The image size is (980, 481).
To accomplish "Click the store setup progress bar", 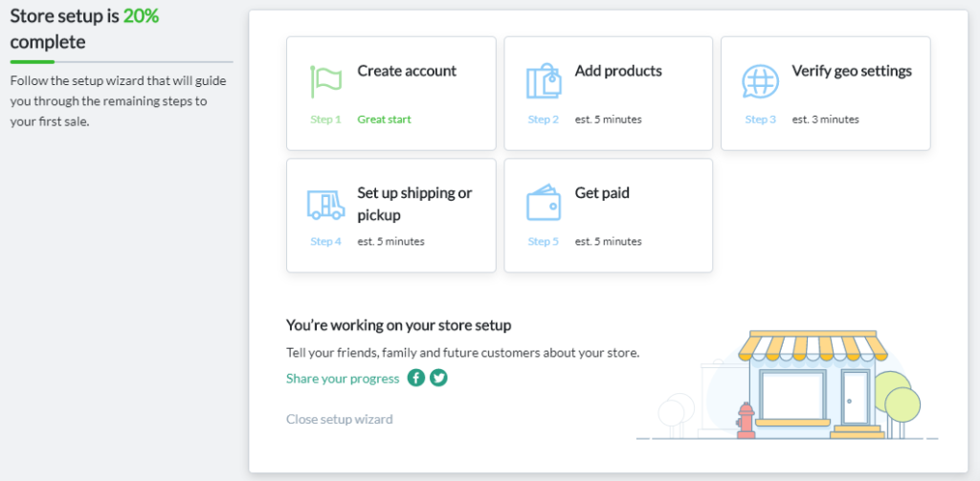I will pyautogui.click(x=122, y=62).
